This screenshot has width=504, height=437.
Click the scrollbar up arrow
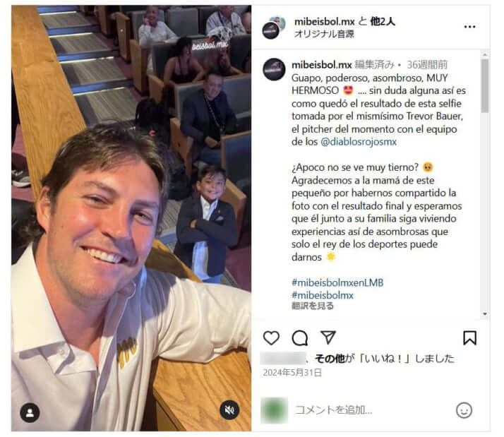click(485, 55)
